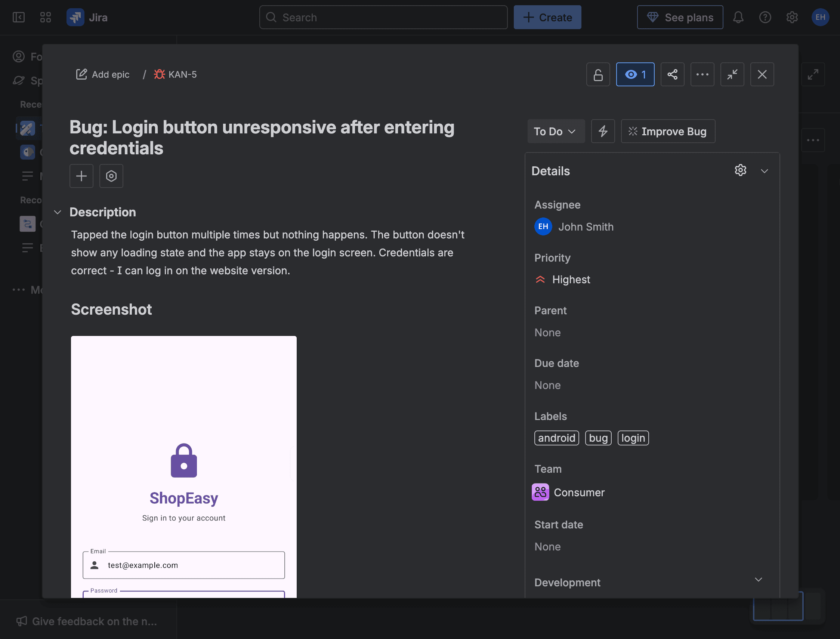Collapse the Description section
The width and height of the screenshot is (840, 639).
[x=58, y=212]
